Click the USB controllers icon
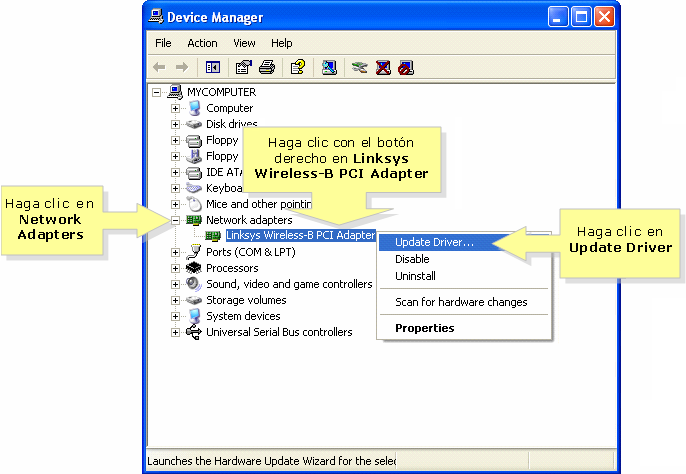This screenshot has height=474, width=686. click(x=194, y=332)
